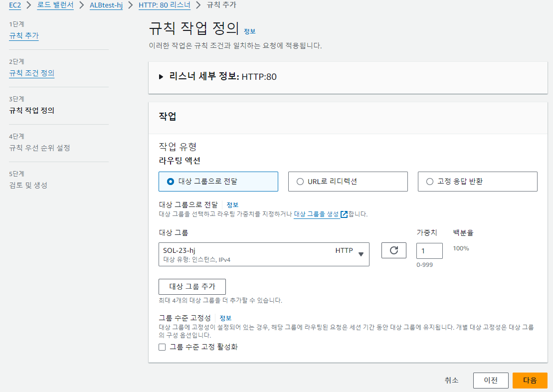This screenshot has width=553, height=392.
Task: Click the 이전 button
Action: (x=491, y=380)
